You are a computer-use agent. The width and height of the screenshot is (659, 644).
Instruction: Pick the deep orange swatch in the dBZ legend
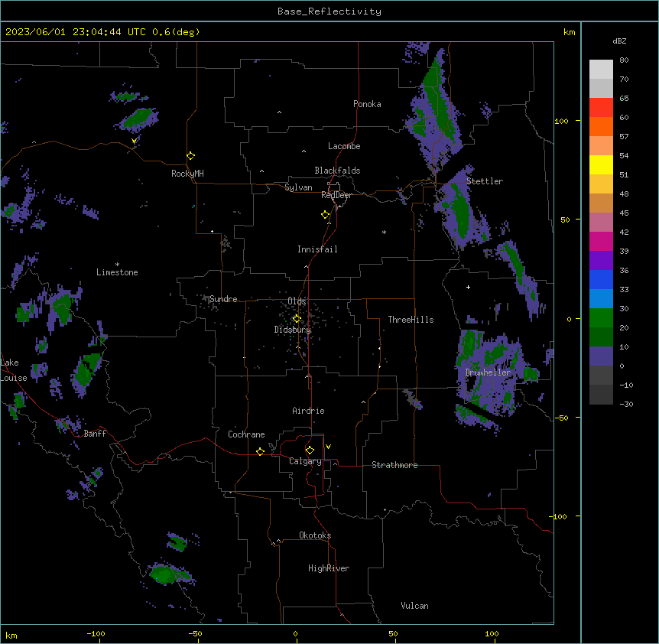601,126
